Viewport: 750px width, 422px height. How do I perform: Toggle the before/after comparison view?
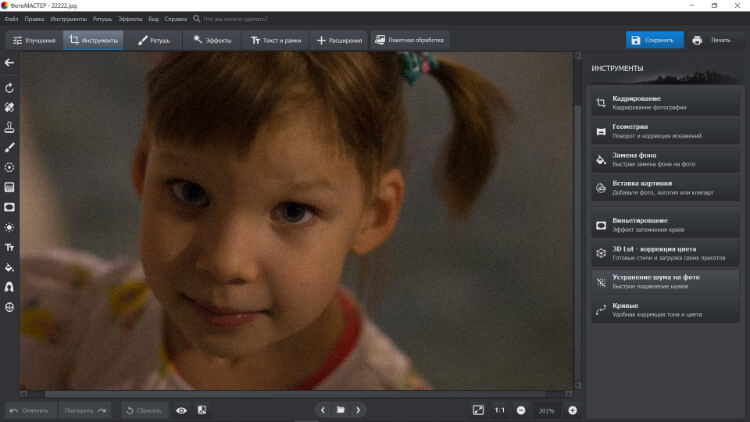(201, 410)
